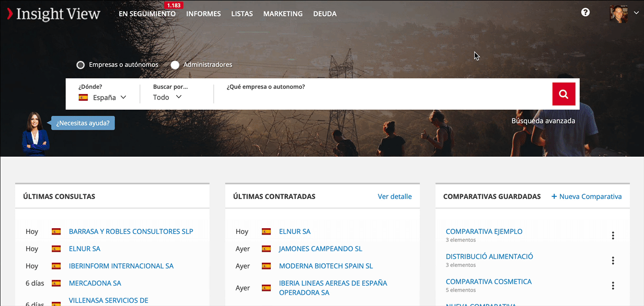Viewport: 644px width, 306px height.
Task: Click flag beside MERCADONA SA
Action: tap(56, 283)
